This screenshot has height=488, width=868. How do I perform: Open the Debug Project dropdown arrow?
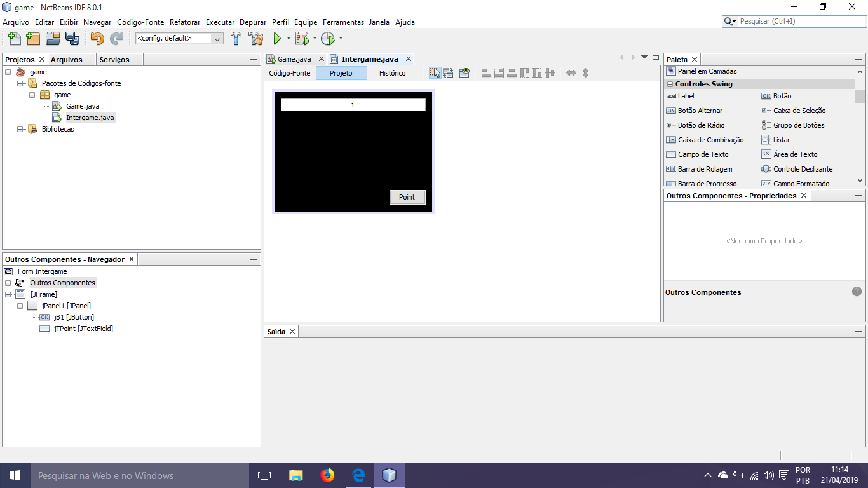[x=315, y=38]
